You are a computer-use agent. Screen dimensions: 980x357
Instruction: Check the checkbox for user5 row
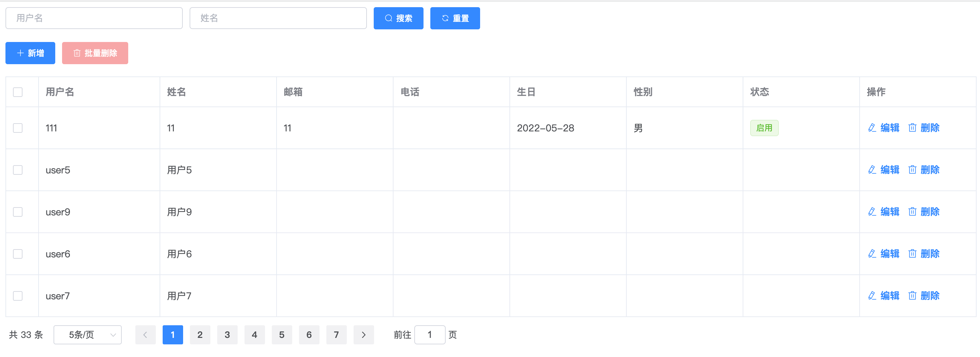pos(18,170)
